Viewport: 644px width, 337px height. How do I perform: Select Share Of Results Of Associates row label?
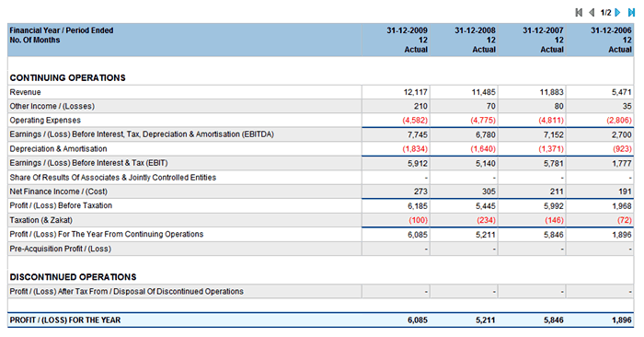tap(112, 178)
